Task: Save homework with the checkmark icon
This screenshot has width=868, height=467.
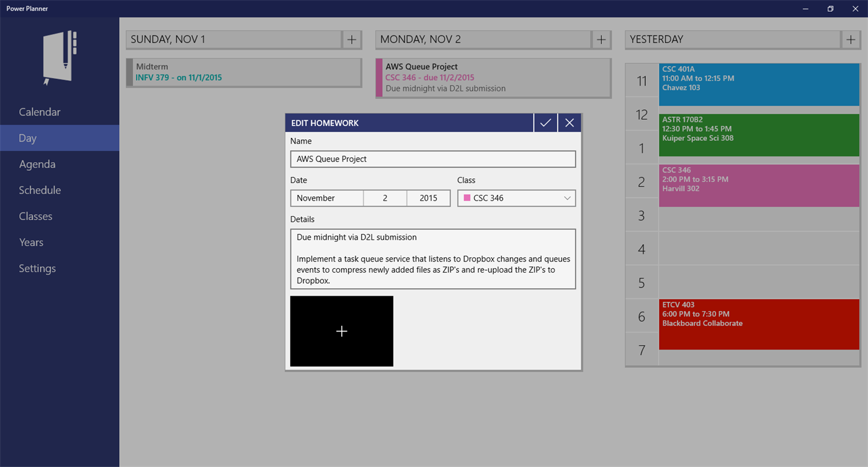Action: 545,122
